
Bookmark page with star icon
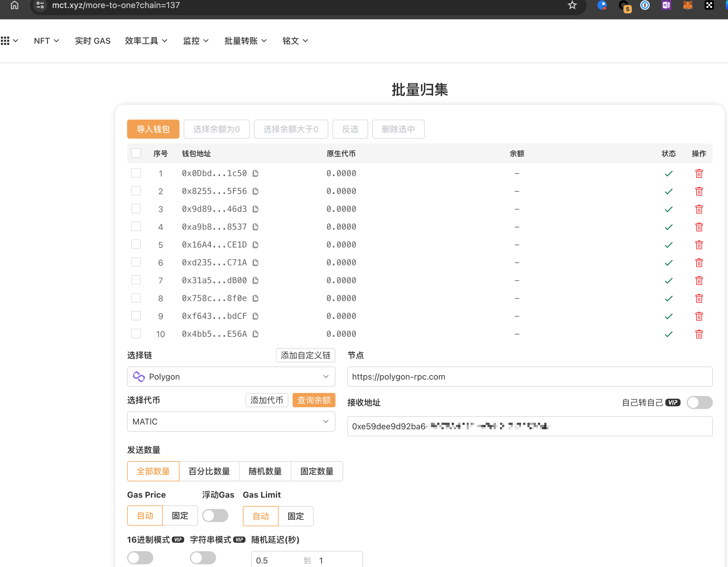point(572,5)
